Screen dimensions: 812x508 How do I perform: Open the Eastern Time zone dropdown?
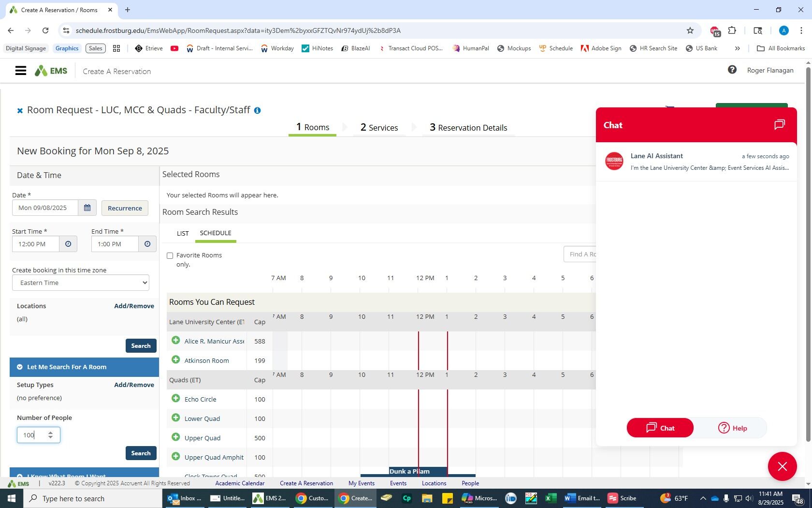point(81,283)
